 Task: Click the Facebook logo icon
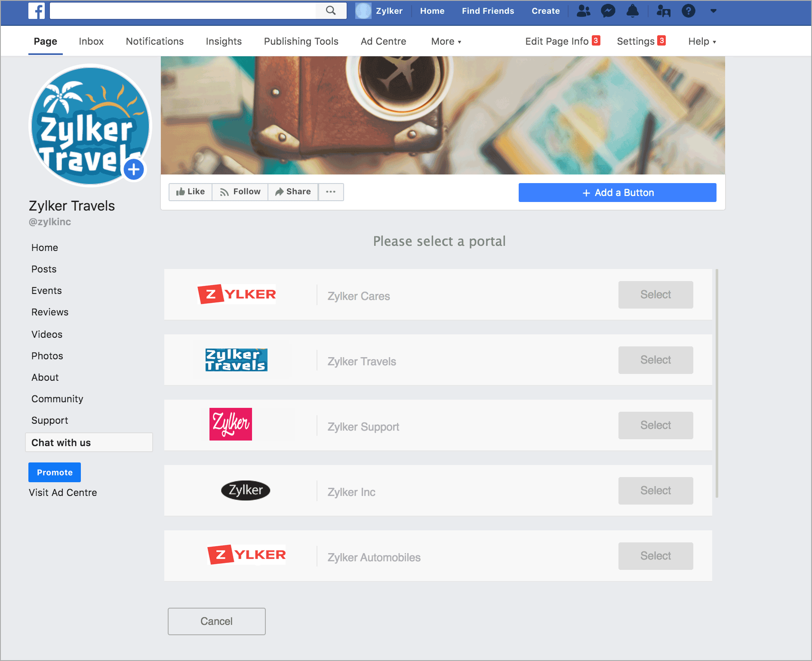pyautogui.click(x=37, y=11)
